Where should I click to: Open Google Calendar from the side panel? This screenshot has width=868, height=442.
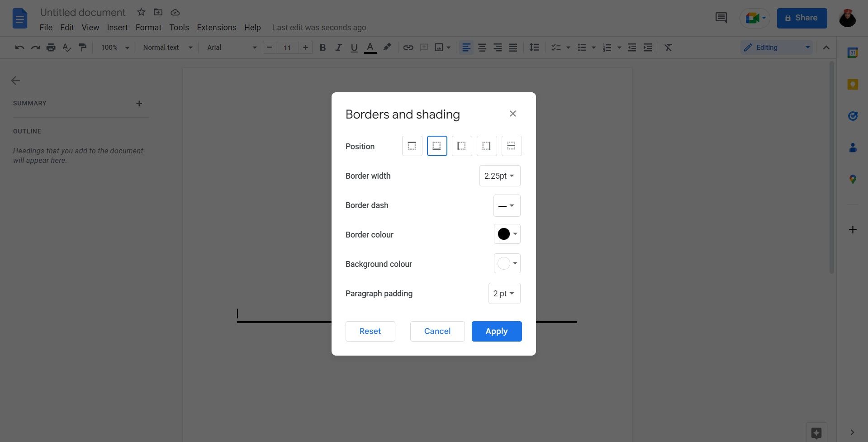(x=853, y=52)
